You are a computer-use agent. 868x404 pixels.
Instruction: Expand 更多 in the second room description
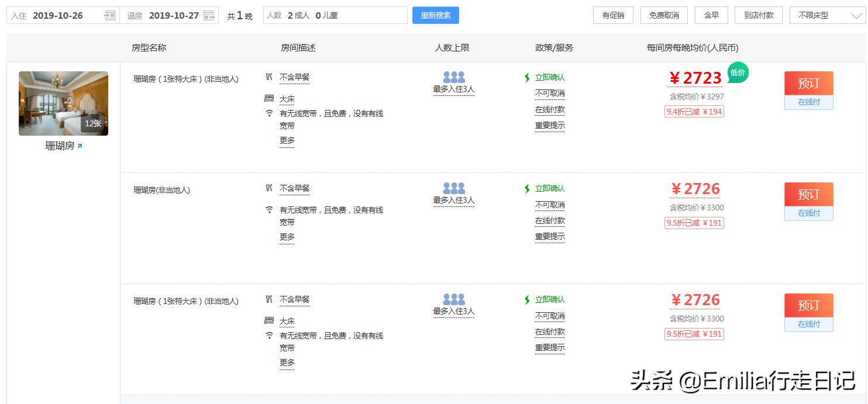point(287,237)
